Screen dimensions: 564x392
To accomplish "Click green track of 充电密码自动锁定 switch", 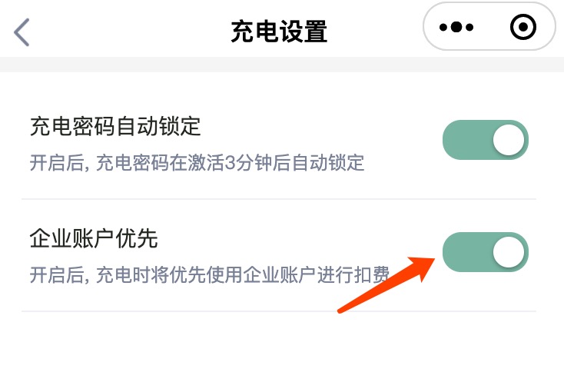I will click(x=464, y=140).
